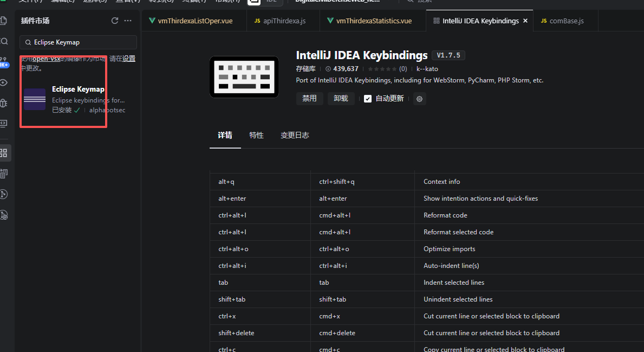Click the Reformat selected code cell
644x352 pixels.
[x=529, y=232]
